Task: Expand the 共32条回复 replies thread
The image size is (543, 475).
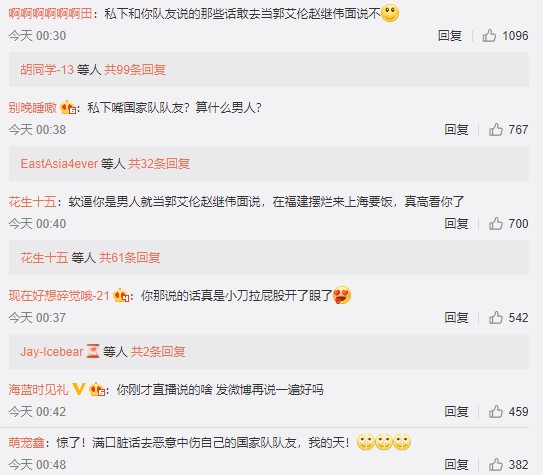Action: pos(159,164)
